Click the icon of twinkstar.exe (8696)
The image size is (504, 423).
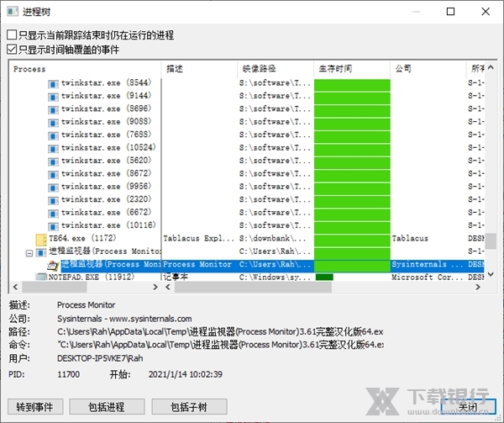(x=53, y=109)
